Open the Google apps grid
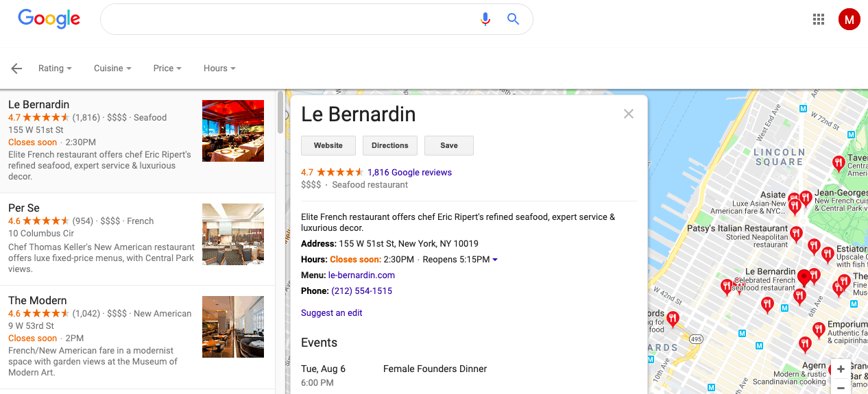This screenshot has height=394, width=868. 818,19
